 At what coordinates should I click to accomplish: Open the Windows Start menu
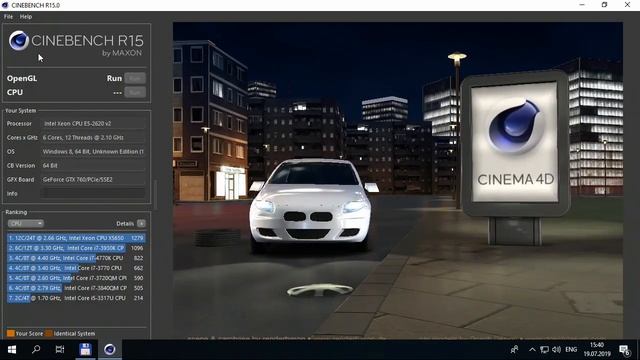coord(12,350)
